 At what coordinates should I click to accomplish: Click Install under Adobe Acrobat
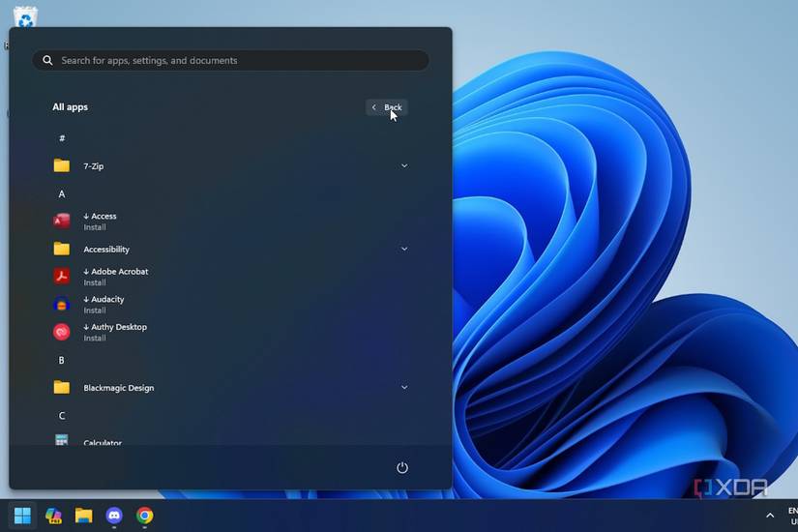point(95,282)
